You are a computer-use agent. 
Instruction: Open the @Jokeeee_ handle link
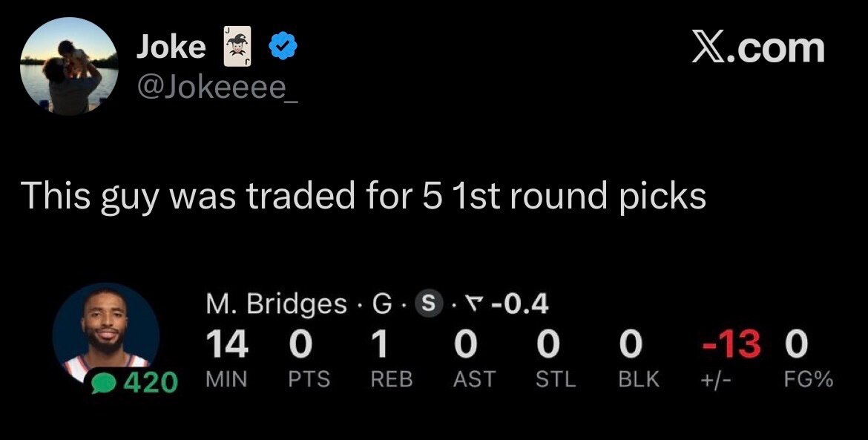coord(216,88)
